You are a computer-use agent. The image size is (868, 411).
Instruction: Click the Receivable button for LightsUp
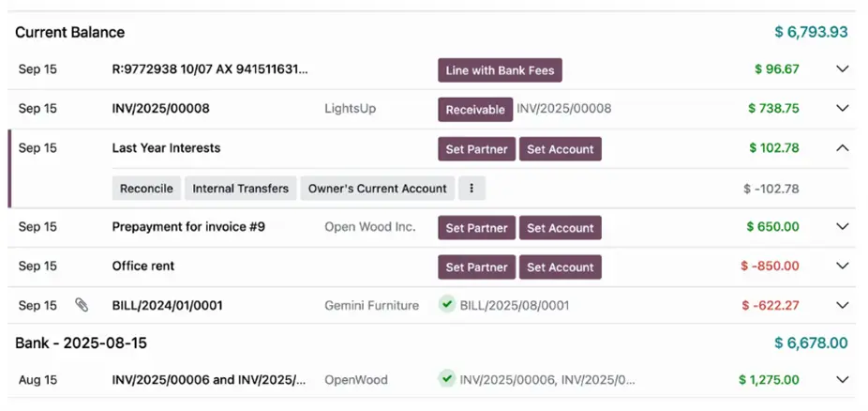pyautogui.click(x=475, y=109)
